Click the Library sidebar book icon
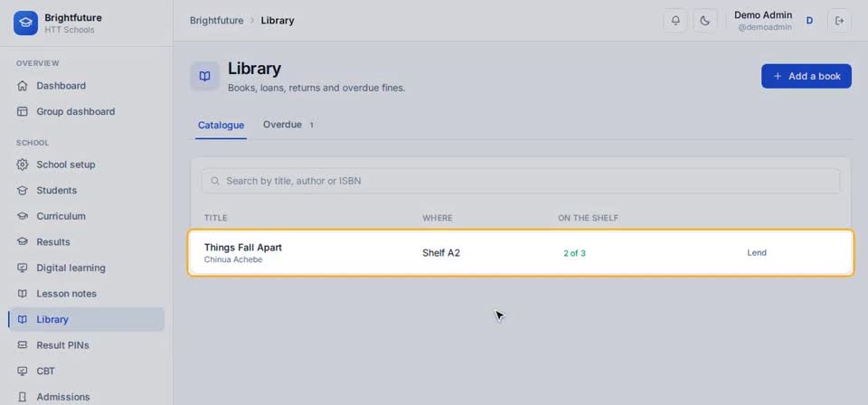Image resolution: width=868 pixels, height=405 pixels. (x=22, y=319)
